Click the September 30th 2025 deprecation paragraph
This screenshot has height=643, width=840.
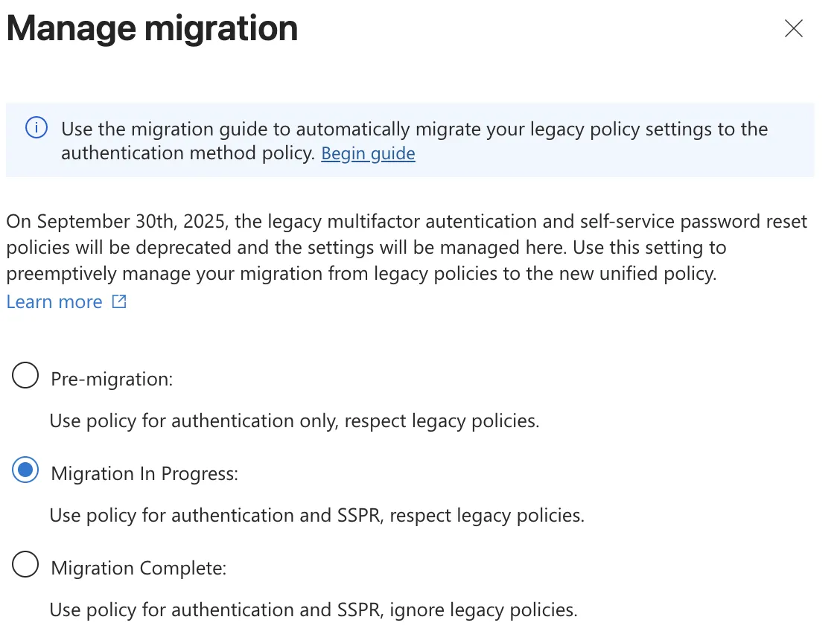pos(407,247)
